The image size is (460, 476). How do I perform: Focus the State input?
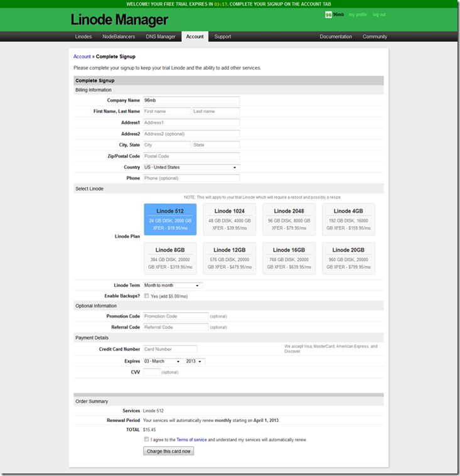coord(216,145)
